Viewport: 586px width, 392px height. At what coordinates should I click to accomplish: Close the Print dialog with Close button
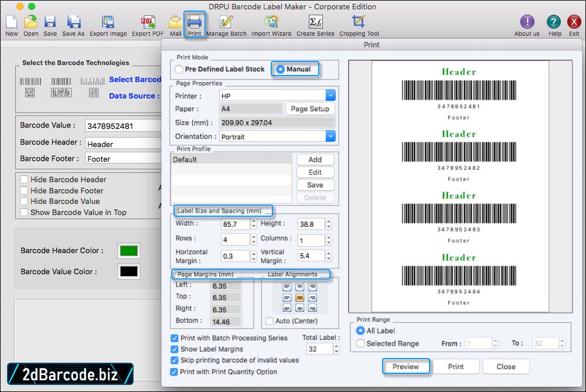[x=506, y=367]
